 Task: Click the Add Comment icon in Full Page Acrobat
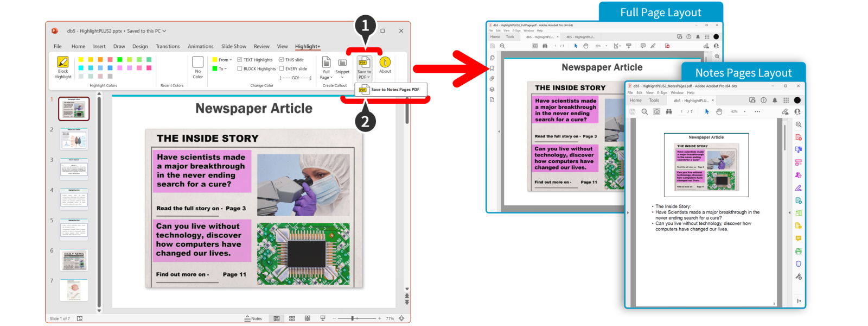pos(643,46)
